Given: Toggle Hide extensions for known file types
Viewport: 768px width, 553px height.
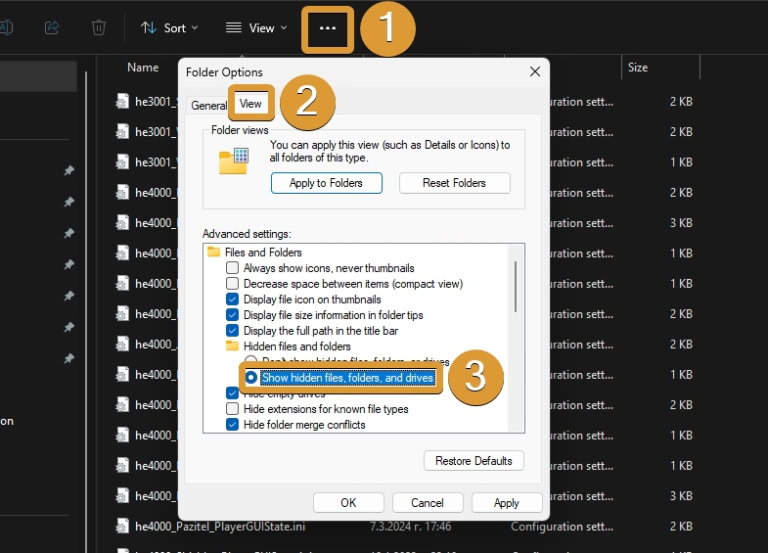Looking at the screenshot, I should (233, 409).
